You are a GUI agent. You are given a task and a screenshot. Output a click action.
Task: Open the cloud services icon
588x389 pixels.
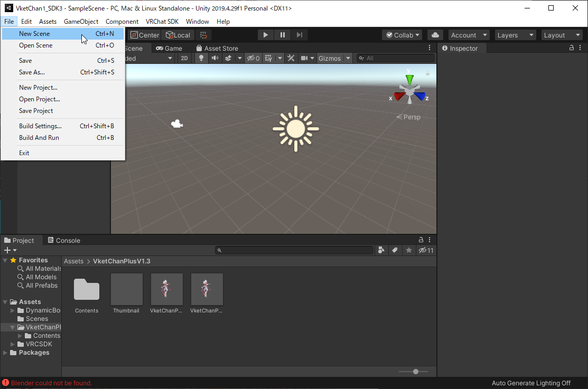(435, 35)
